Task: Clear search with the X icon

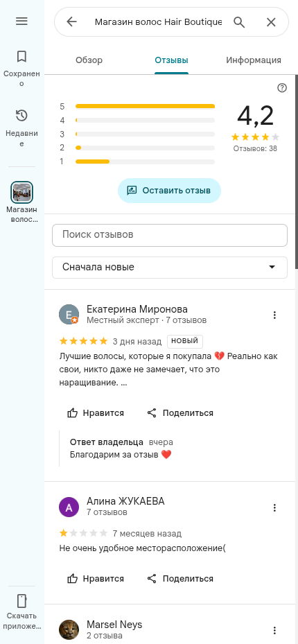Action: pyautogui.click(x=271, y=21)
